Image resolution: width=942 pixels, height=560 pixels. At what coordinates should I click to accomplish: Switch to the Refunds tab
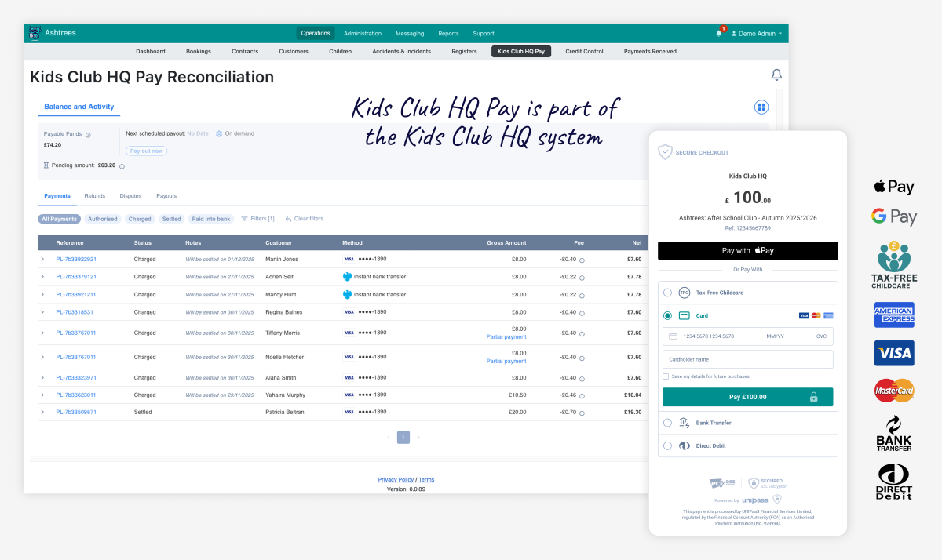(x=94, y=196)
